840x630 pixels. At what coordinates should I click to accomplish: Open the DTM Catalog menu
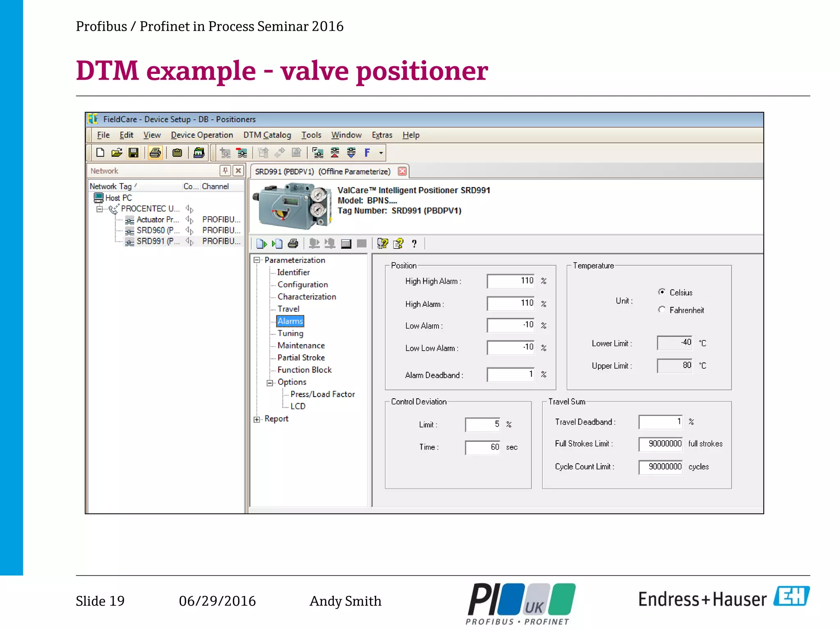pyautogui.click(x=267, y=135)
